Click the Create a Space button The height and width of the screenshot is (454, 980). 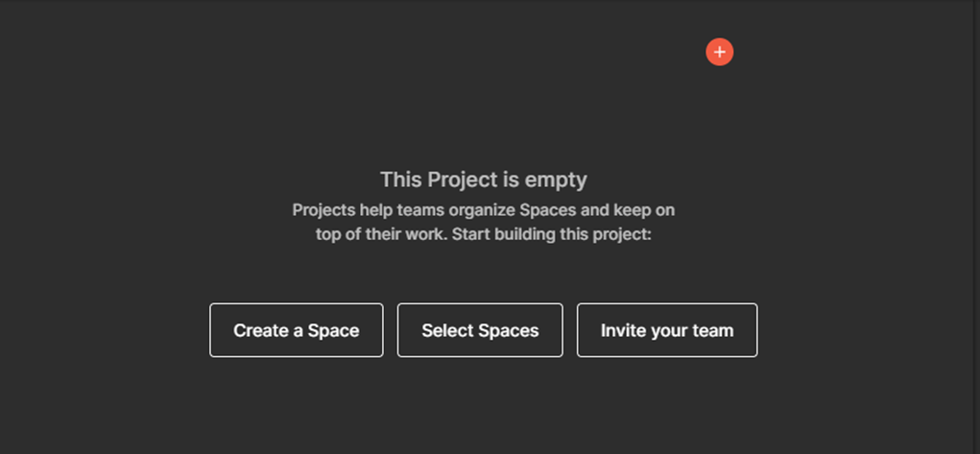pyautogui.click(x=296, y=330)
